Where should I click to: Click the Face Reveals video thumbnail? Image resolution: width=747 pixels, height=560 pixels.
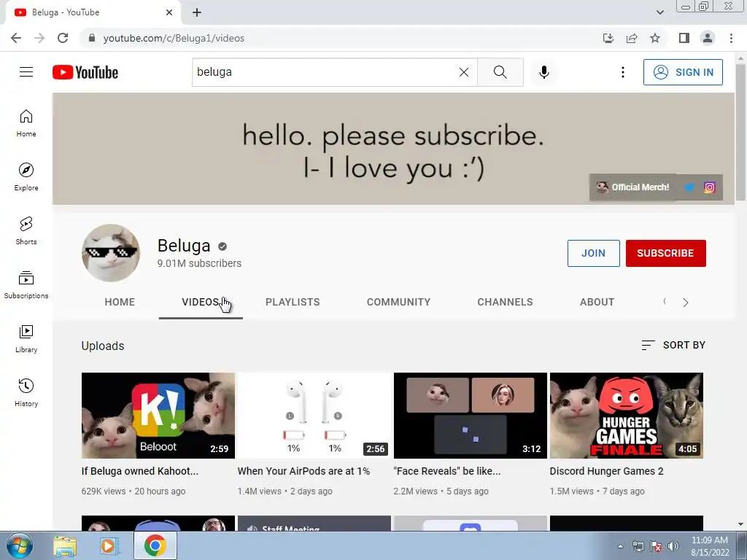(x=471, y=415)
